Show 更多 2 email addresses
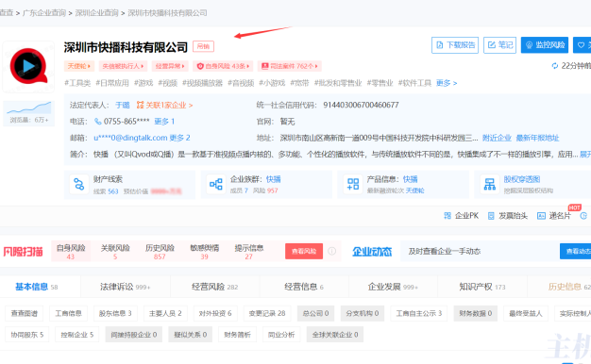This screenshot has height=364, width=591. 179,138
